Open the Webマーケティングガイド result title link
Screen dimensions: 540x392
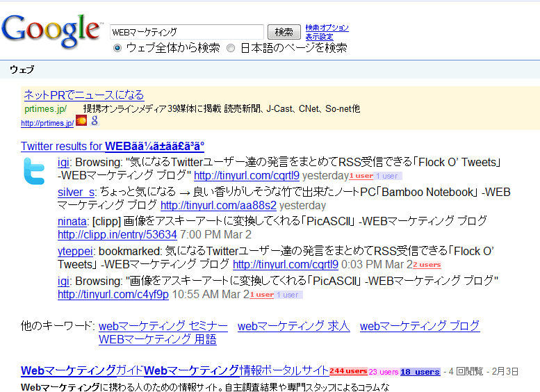click(x=174, y=370)
